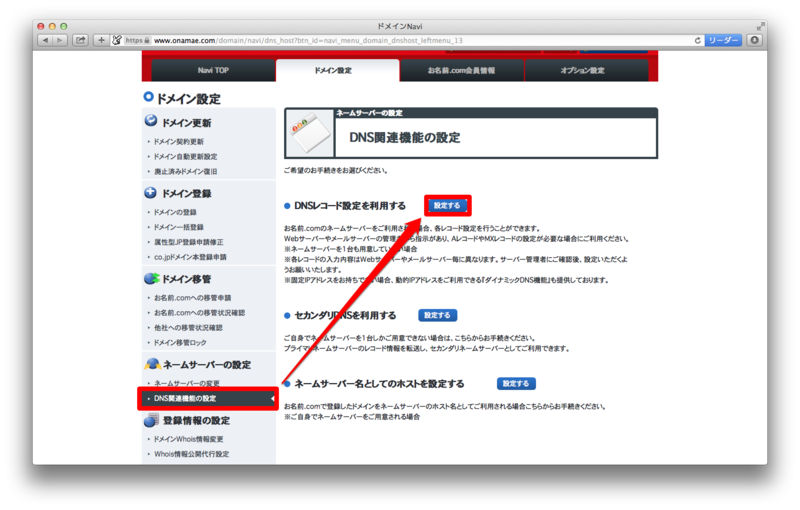Open the お名前.com会員情報 tab
Viewport: 800px width, 510px height.
click(461, 70)
